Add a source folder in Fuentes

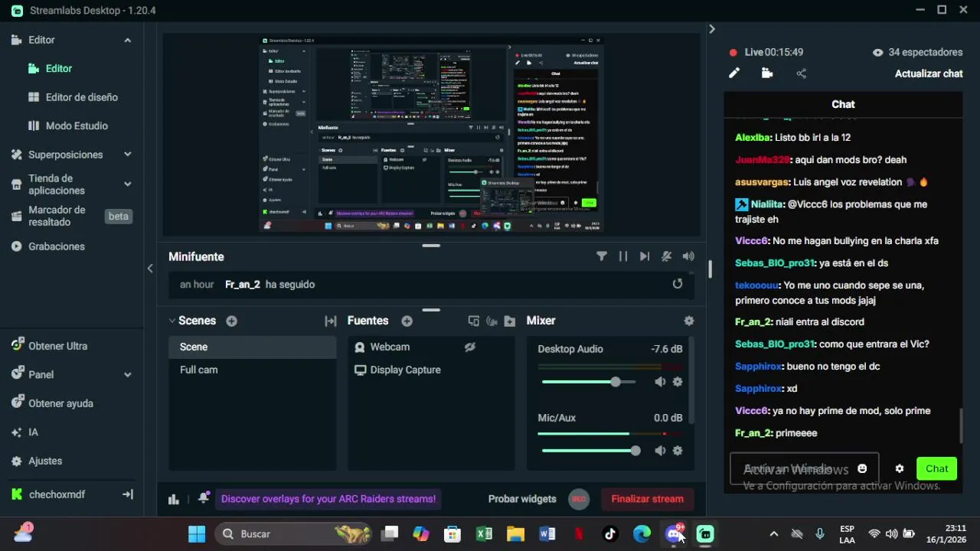click(510, 321)
